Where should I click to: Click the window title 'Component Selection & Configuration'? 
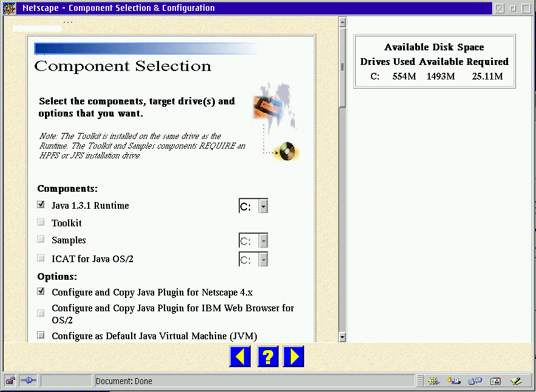141,8
